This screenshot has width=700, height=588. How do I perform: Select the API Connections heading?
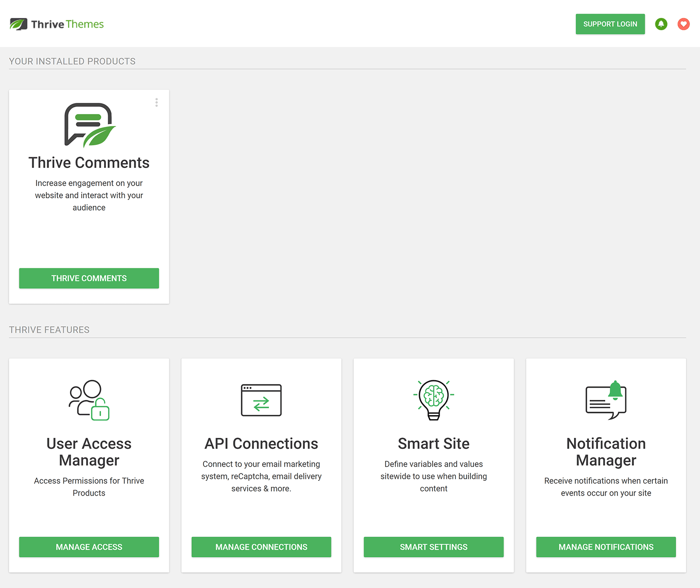(x=261, y=444)
